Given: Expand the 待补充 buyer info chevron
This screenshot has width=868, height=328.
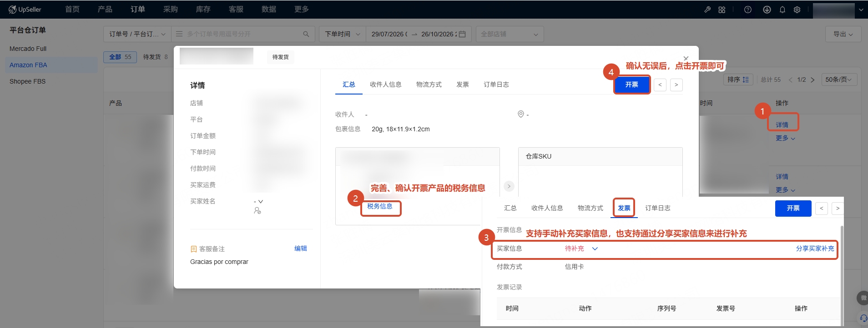Looking at the screenshot, I should (x=595, y=249).
